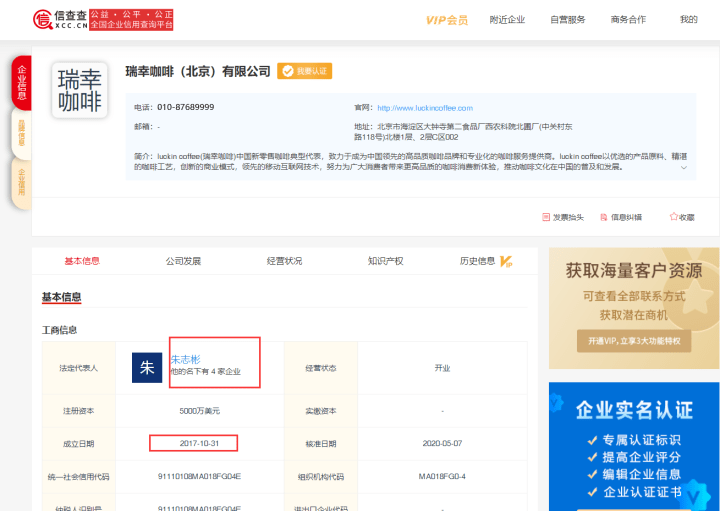Click the 核准日期 value 2020-05-07
720x511 pixels.
point(442,444)
